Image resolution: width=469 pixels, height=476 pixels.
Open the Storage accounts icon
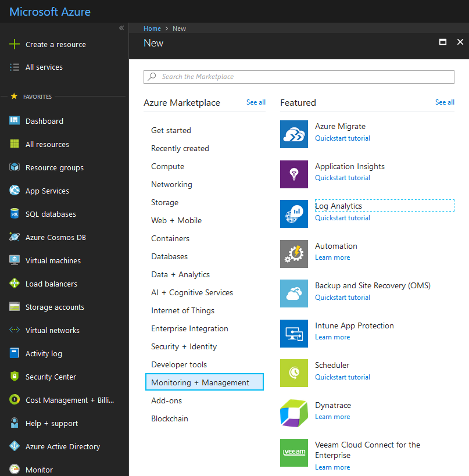point(15,307)
